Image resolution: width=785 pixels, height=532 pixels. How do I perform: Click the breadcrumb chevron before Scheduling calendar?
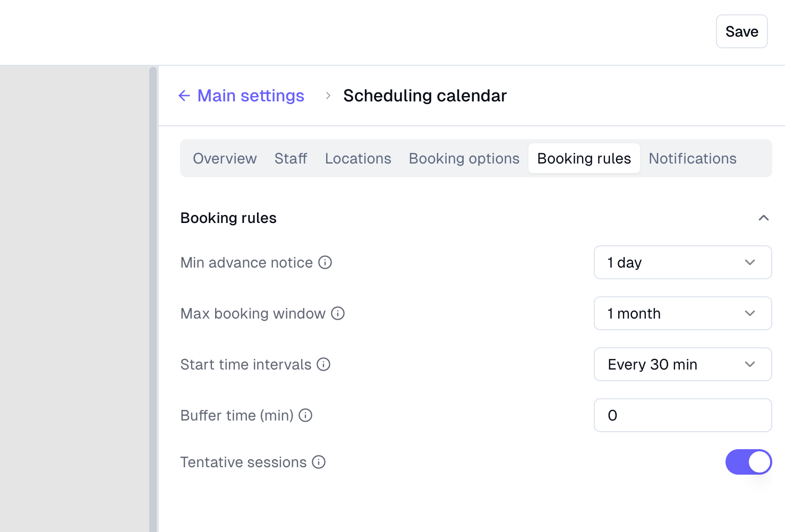click(x=328, y=96)
